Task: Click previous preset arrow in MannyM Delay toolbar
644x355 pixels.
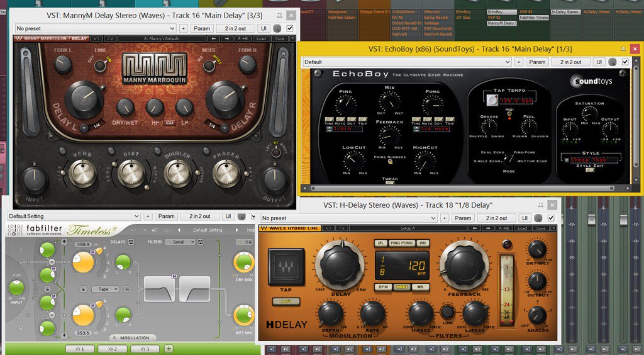Action: tap(214, 38)
